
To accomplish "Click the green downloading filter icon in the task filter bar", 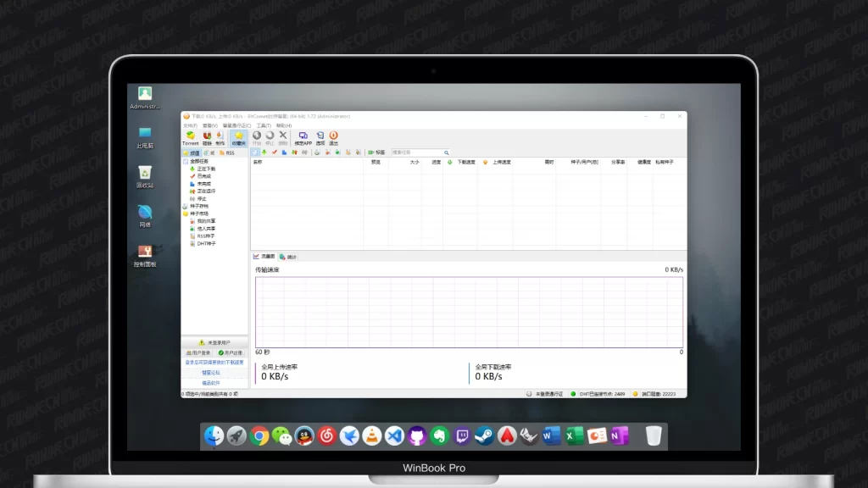I will (264, 152).
